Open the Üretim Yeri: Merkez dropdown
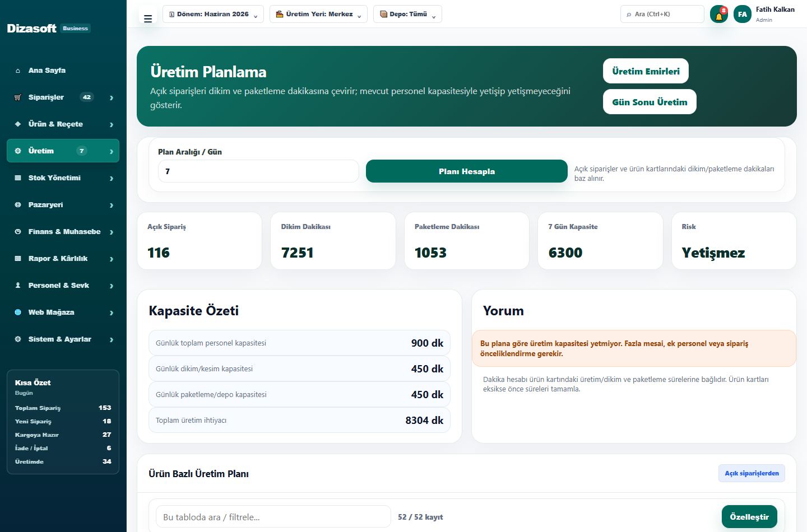The width and height of the screenshot is (807, 532). click(318, 14)
